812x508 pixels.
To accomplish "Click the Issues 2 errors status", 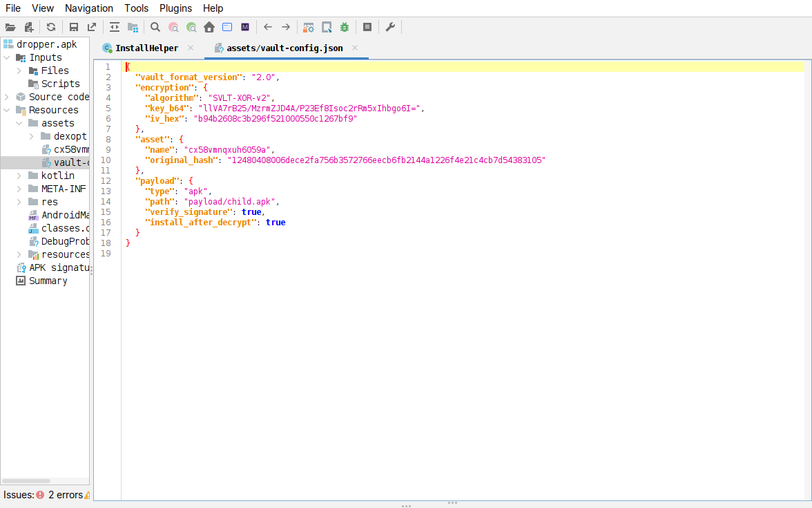I will (47, 495).
